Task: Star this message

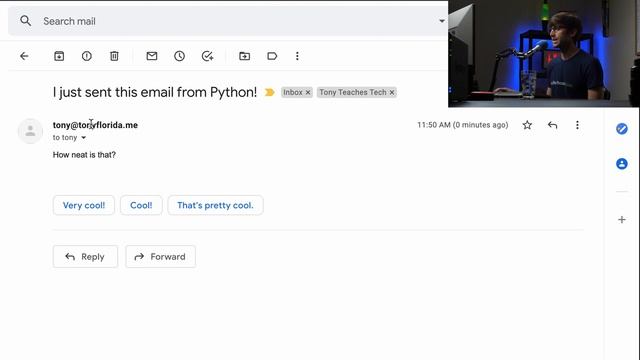Action: click(527, 125)
